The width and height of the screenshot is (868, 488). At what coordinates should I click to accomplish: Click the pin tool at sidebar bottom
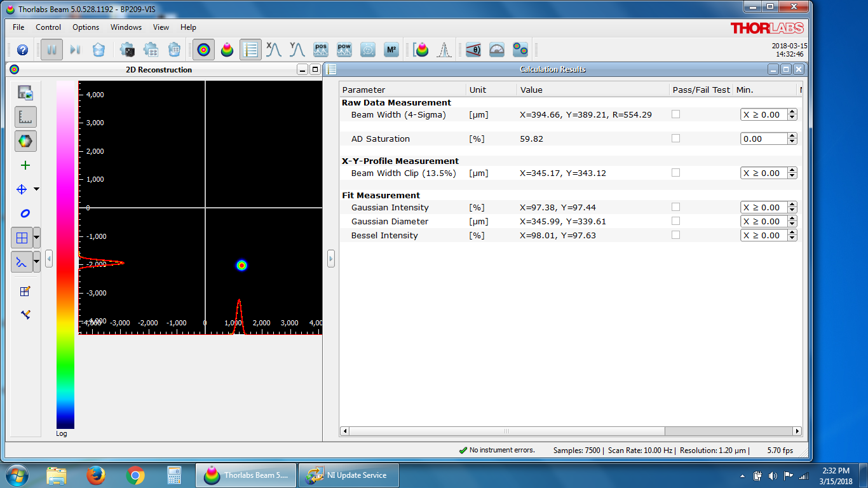(x=25, y=315)
